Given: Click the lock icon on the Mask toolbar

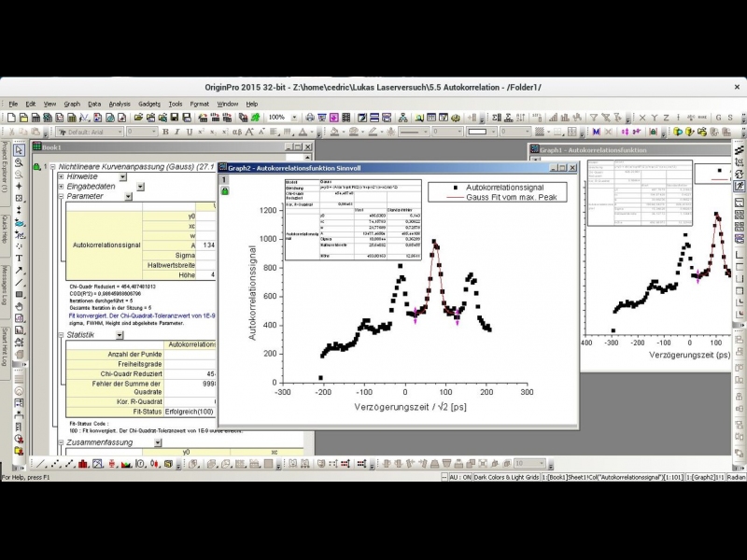Looking at the screenshot, I should [653, 132].
